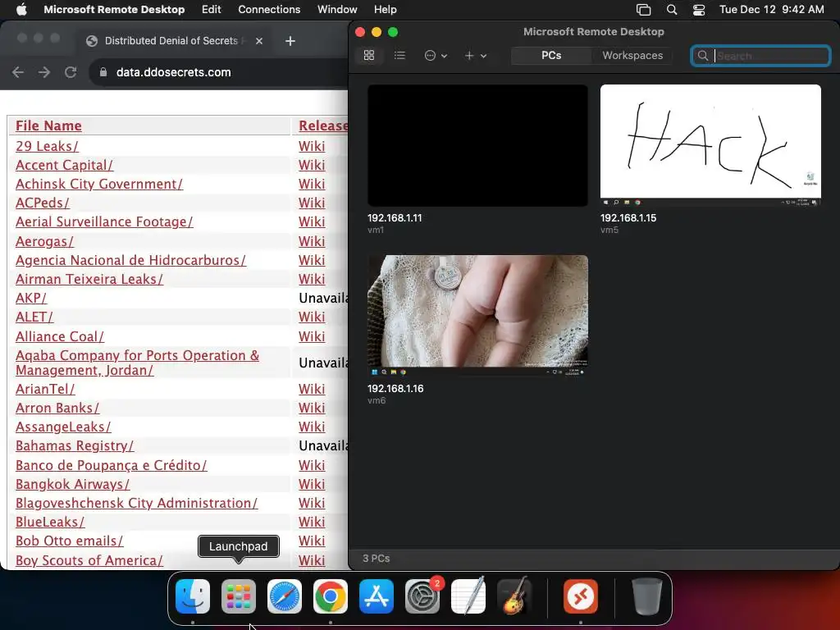Screen dimensions: 840x630
Task: Open the Aqaba Company for Ports link
Action: [137, 363]
